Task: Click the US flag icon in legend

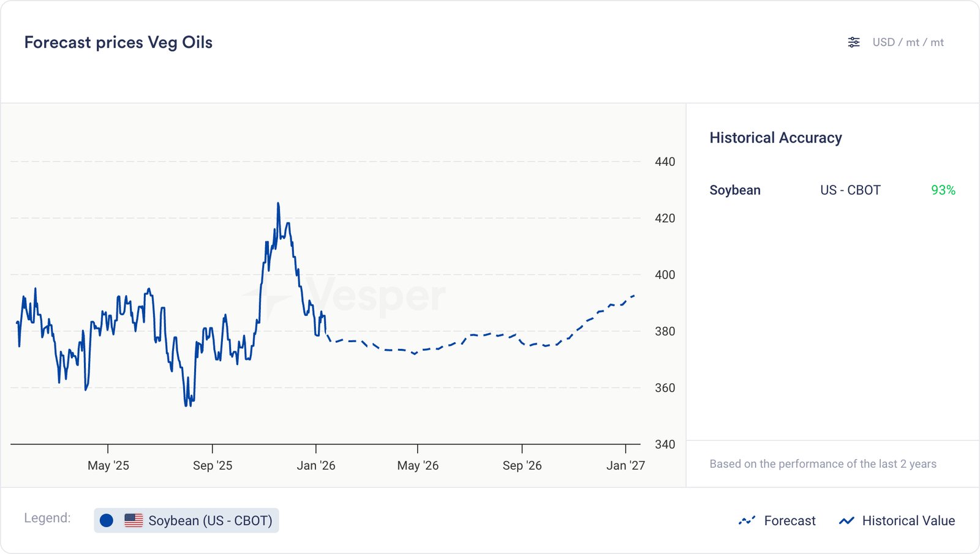Action: tap(134, 520)
